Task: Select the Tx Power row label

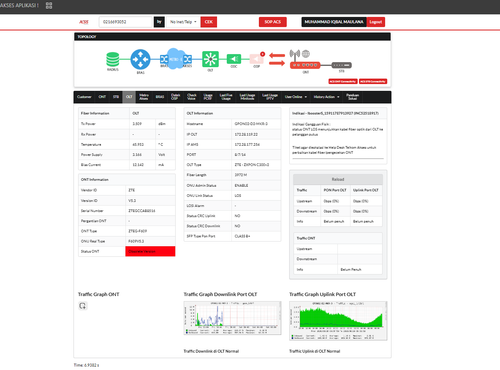Action: [x=88, y=124]
